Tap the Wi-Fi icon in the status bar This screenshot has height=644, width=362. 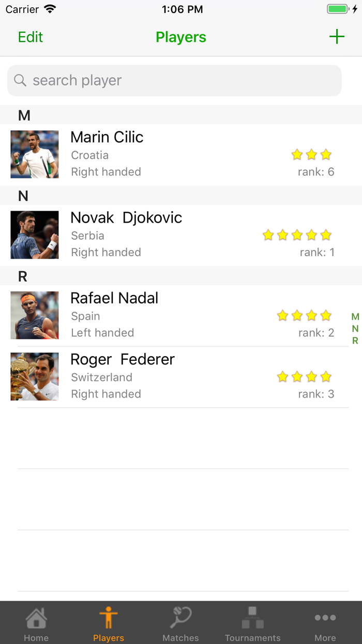[x=49, y=8]
